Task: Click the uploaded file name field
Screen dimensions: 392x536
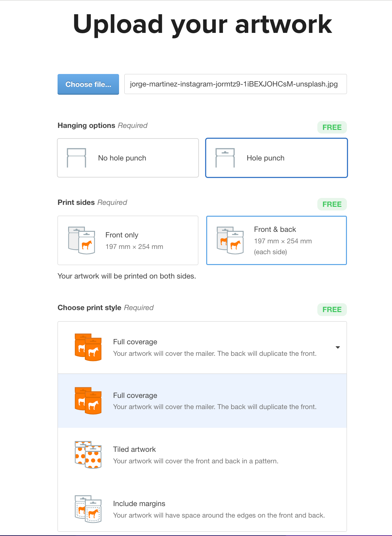Action: coord(235,84)
